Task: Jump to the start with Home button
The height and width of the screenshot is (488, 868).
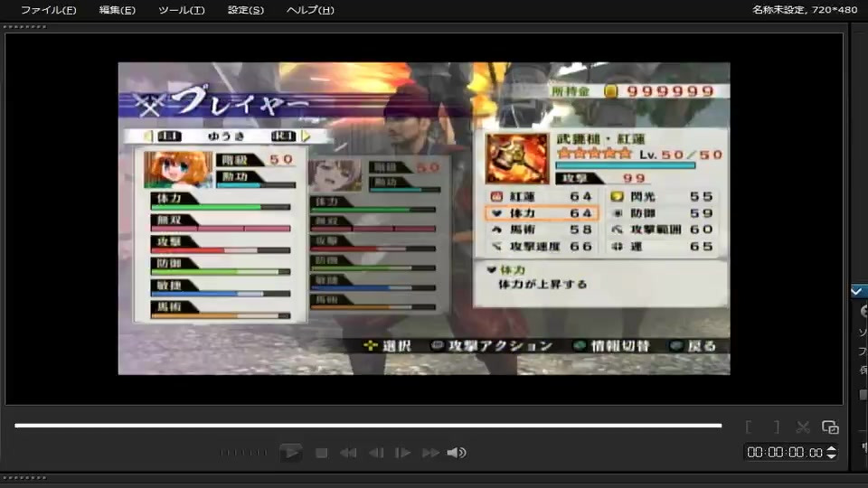Action: pyautogui.click(x=348, y=453)
